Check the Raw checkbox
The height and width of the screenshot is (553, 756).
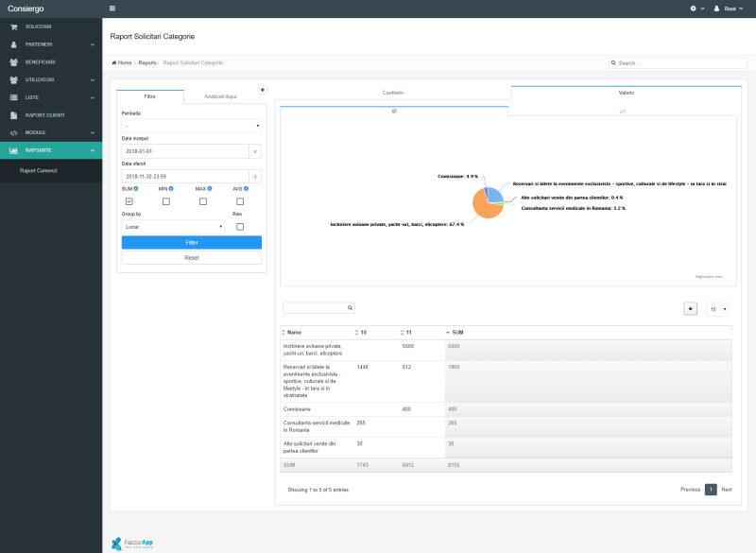(240, 227)
